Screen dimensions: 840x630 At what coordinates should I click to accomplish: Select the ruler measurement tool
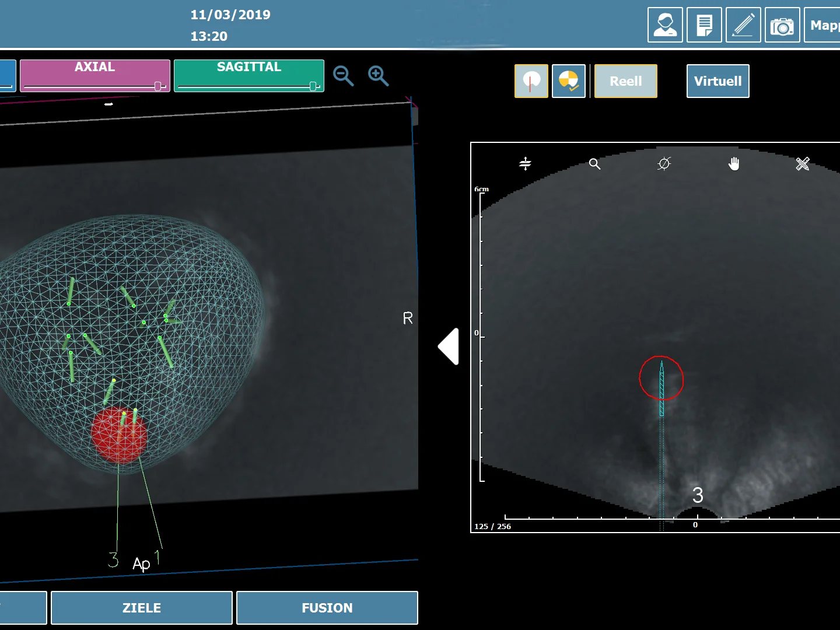(803, 164)
